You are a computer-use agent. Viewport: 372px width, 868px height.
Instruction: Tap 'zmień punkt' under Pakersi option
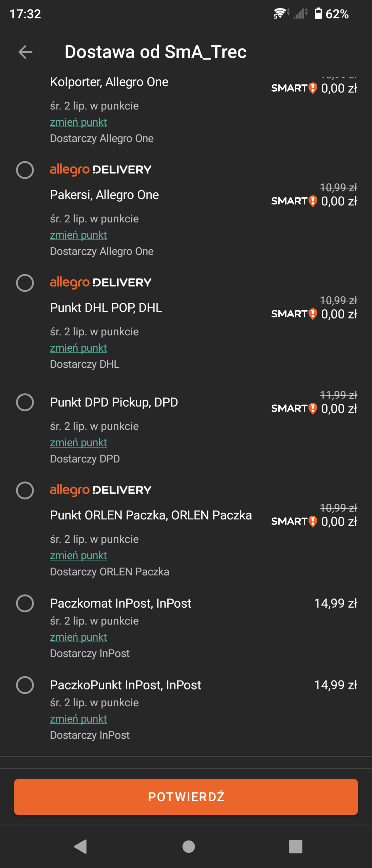(x=78, y=235)
